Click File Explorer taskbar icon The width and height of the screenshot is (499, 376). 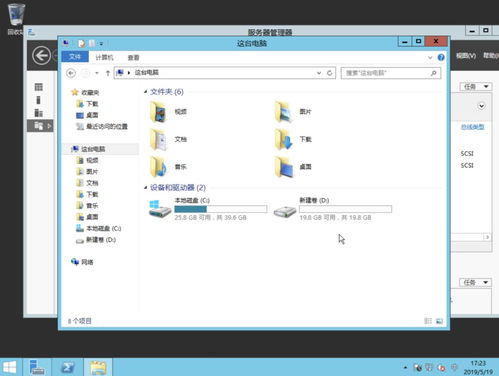point(98,367)
